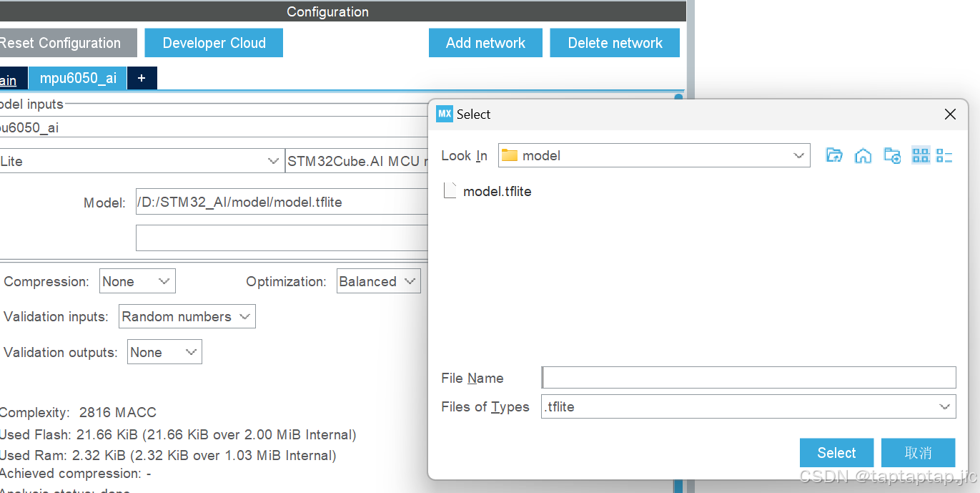The width and height of the screenshot is (980, 493).
Task: Add new network tab with plus
Action: (x=142, y=79)
